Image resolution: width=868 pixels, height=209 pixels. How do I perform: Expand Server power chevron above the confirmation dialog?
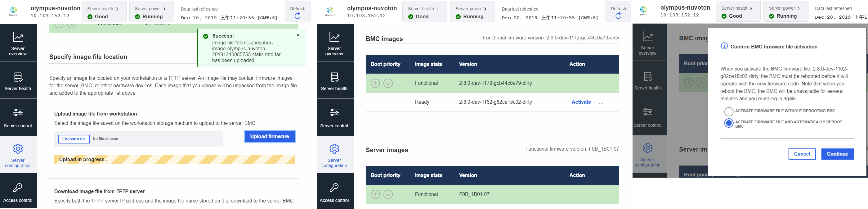(x=799, y=8)
